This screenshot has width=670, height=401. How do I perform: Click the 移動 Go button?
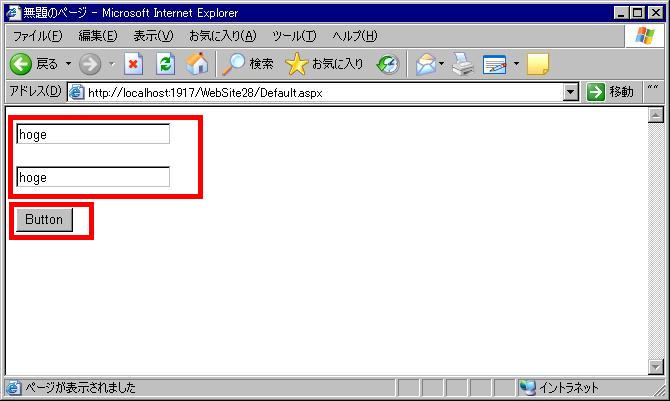611,92
